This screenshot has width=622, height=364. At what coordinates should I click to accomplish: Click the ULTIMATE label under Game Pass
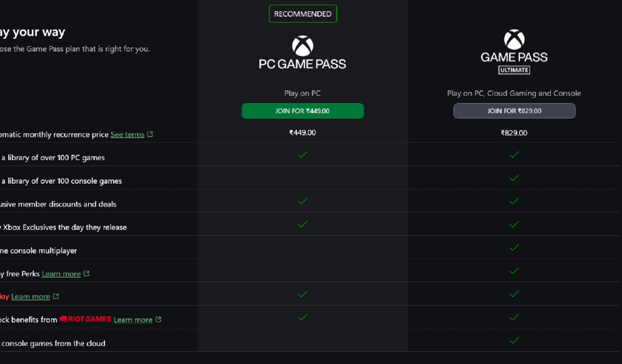click(x=514, y=70)
